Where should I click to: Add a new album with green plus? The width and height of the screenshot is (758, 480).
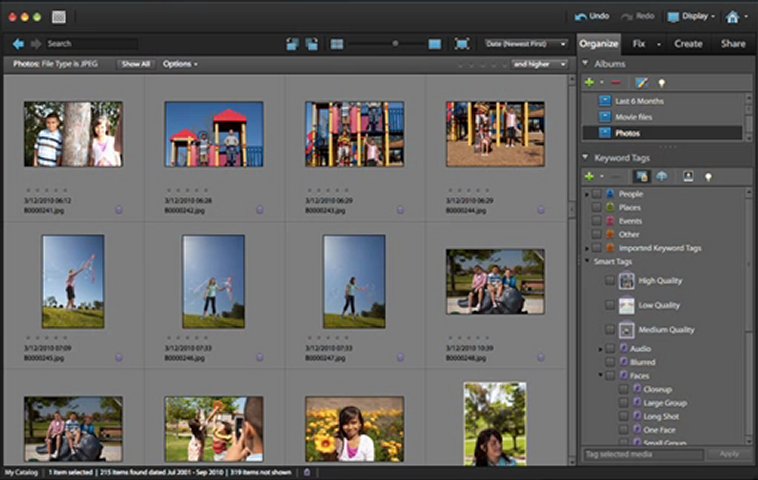[589, 83]
